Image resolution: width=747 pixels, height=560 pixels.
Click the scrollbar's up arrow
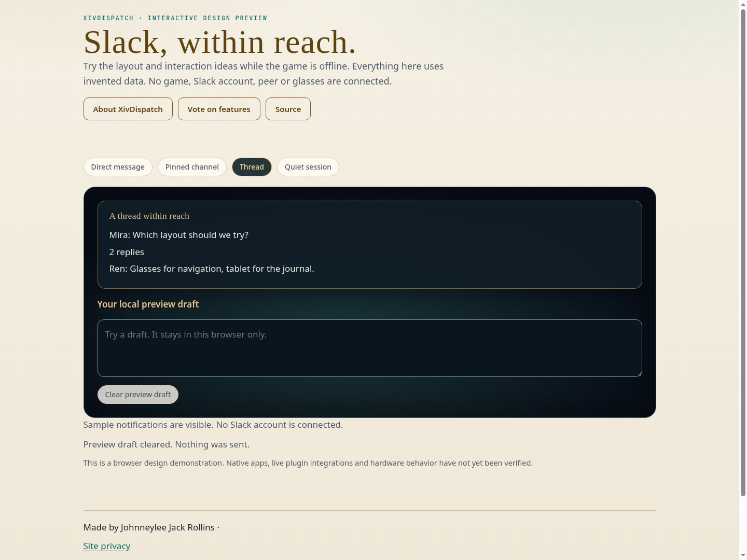click(743, 4)
